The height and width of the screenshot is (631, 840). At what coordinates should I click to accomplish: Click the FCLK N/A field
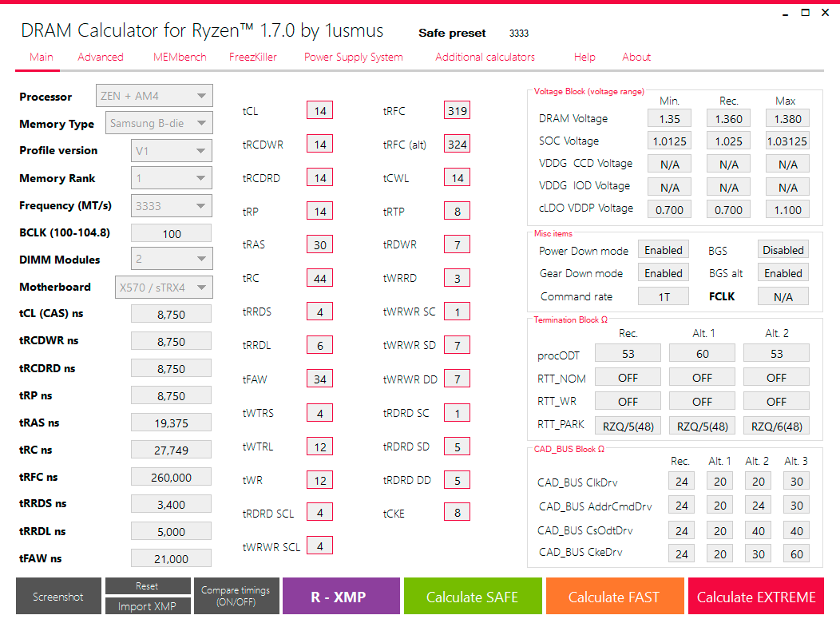(x=783, y=296)
